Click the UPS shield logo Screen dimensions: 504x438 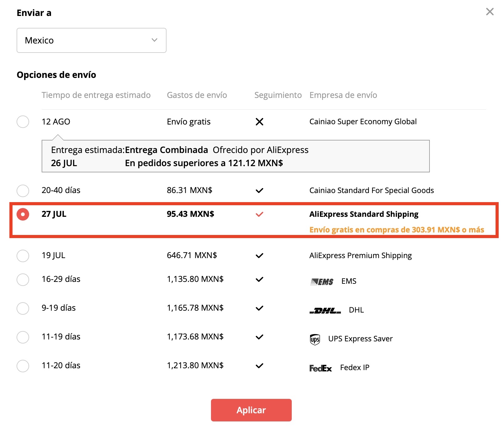click(x=315, y=339)
